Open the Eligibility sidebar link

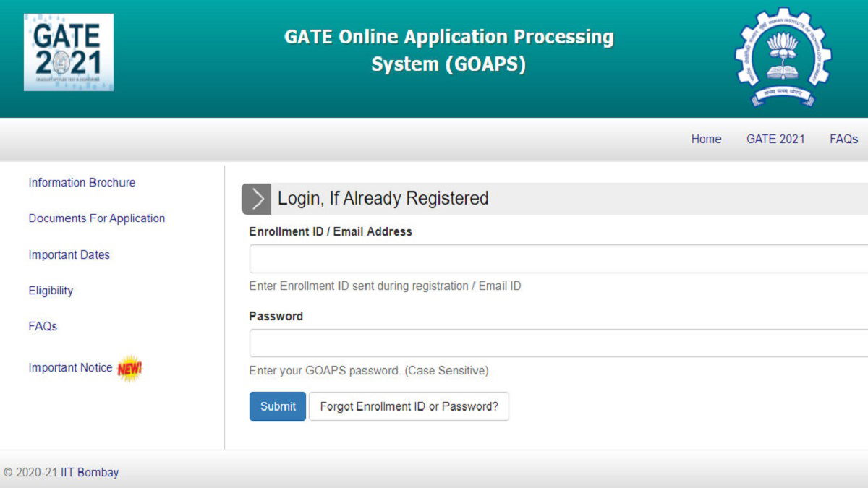pyautogui.click(x=51, y=291)
